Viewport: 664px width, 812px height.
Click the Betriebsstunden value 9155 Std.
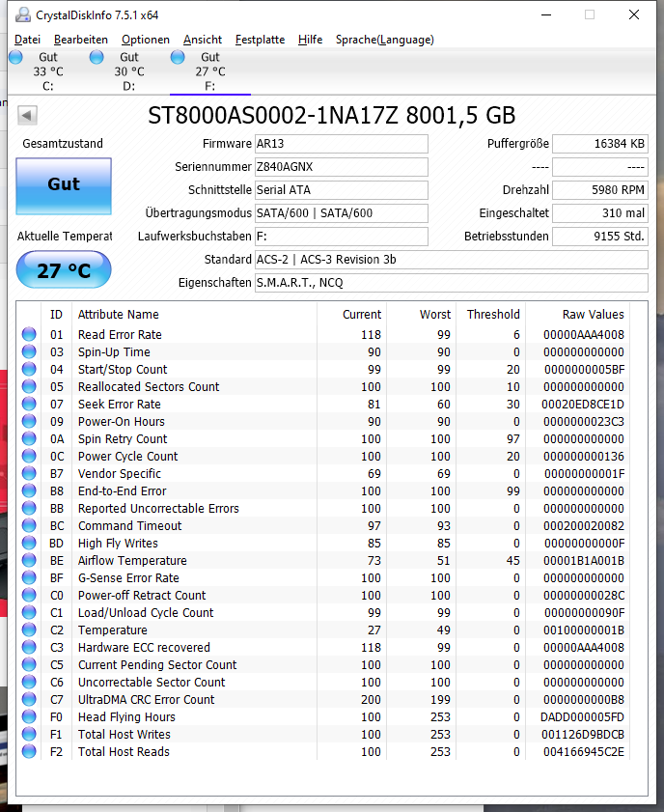point(600,237)
